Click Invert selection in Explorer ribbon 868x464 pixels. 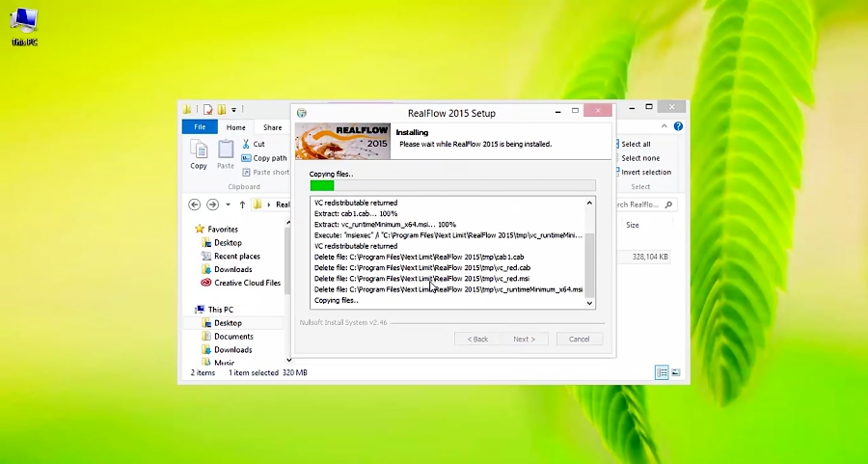point(644,173)
